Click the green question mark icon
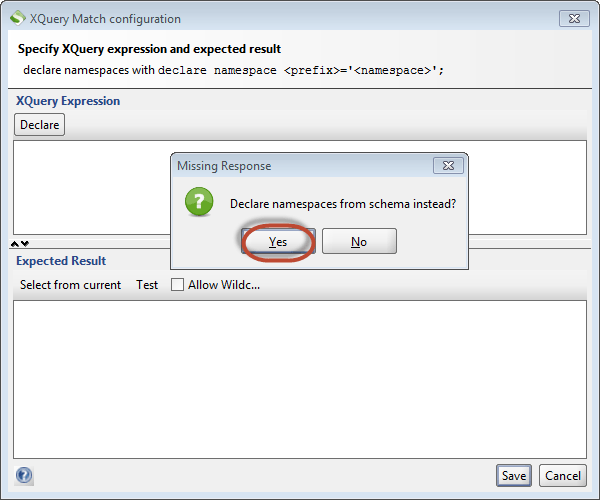600x500 pixels. click(x=199, y=203)
